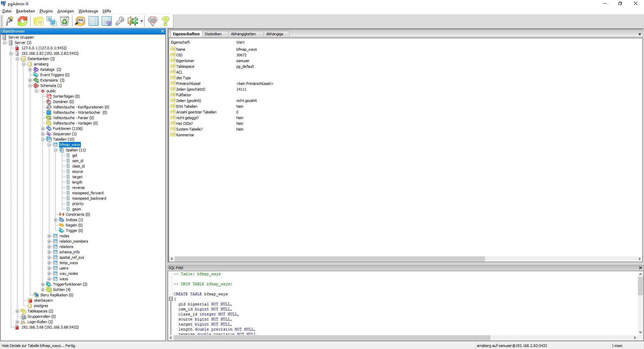This screenshot has height=349, width=644.
Task: Open the SQL query tool
Action: pyautogui.click(x=80, y=21)
